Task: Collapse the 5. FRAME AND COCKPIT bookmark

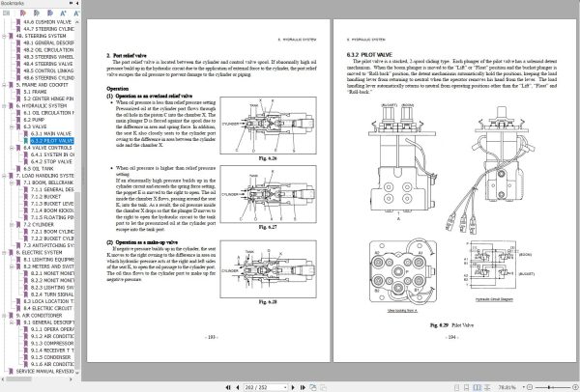Action: (x=4, y=85)
